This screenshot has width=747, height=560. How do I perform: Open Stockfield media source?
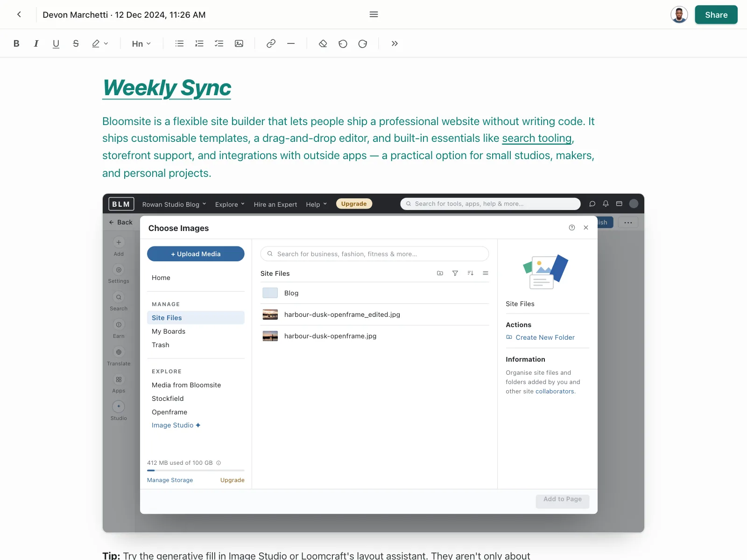(196, 399)
